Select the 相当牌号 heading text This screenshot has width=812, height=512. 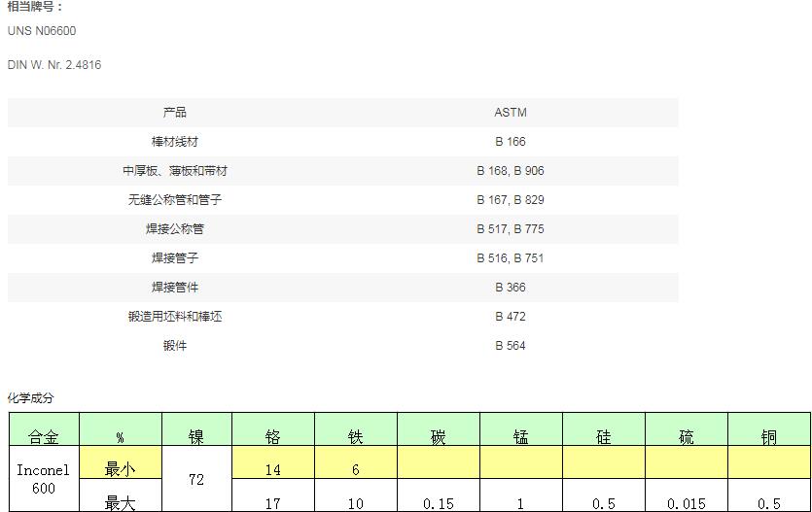[35, 7]
